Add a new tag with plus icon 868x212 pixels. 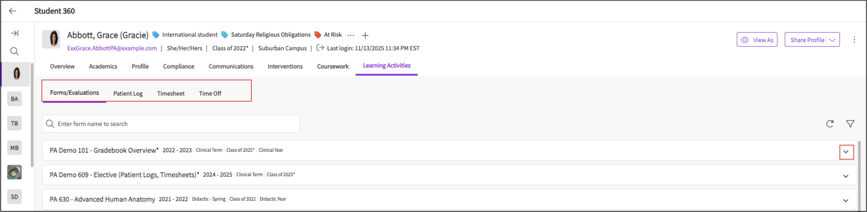(x=365, y=35)
